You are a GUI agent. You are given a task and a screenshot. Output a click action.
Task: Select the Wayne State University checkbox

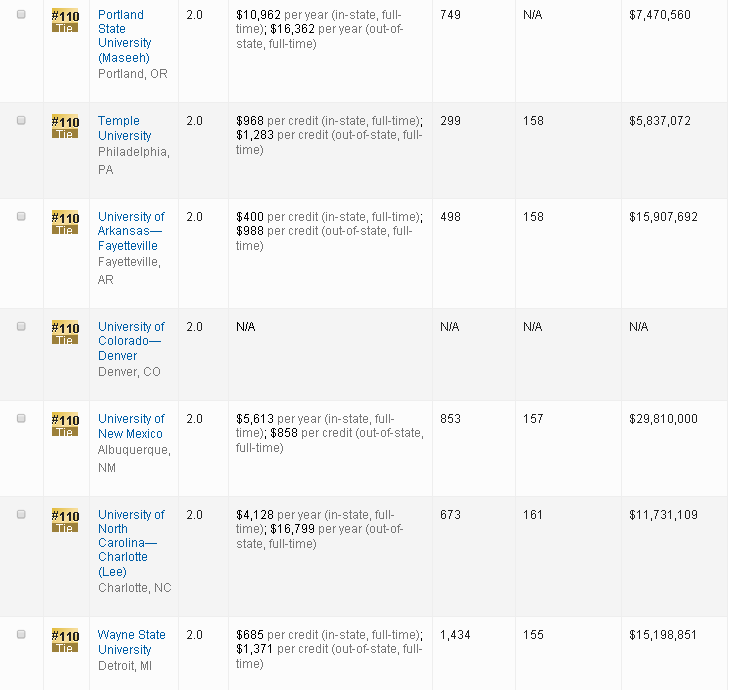pos(21,634)
